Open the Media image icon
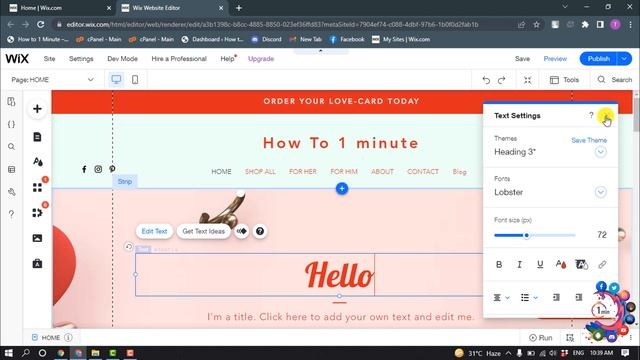This screenshot has width=640, height=360. click(x=37, y=238)
